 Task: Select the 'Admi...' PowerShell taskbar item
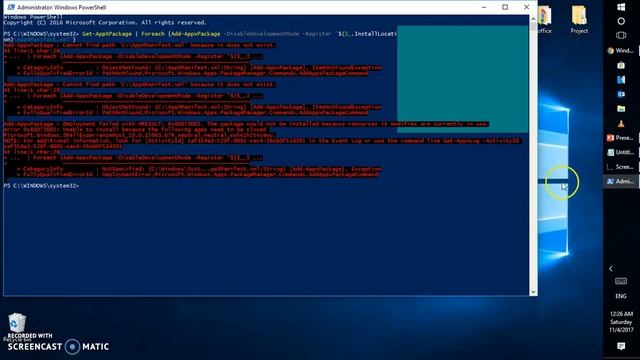[x=621, y=181]
